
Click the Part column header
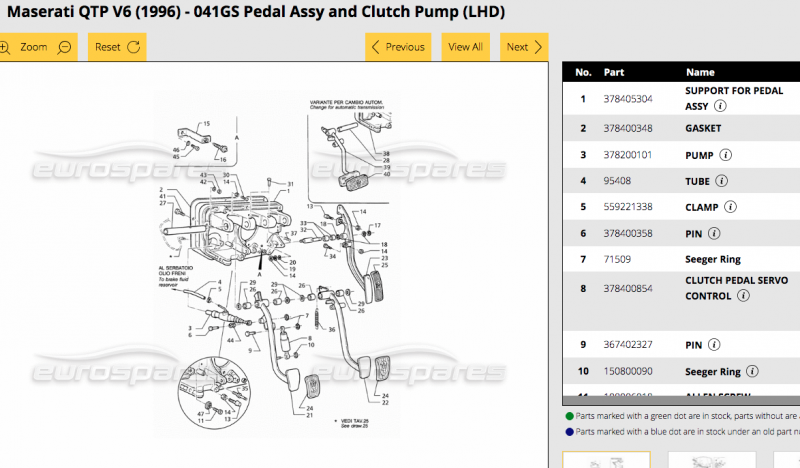(614, 72)
